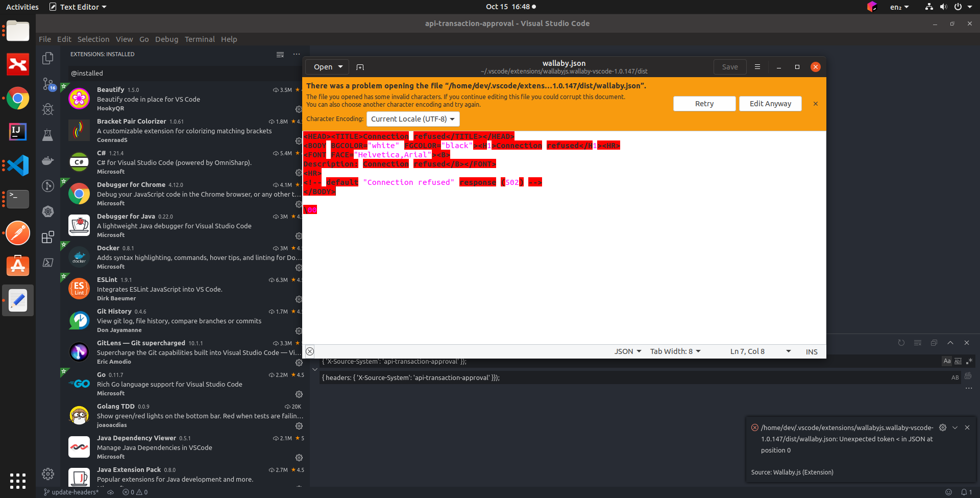The width and height of the screenshot is (980, 498).
Task: Launch Google Chrome from the Ubuntu dock
Action: [18, 98]
